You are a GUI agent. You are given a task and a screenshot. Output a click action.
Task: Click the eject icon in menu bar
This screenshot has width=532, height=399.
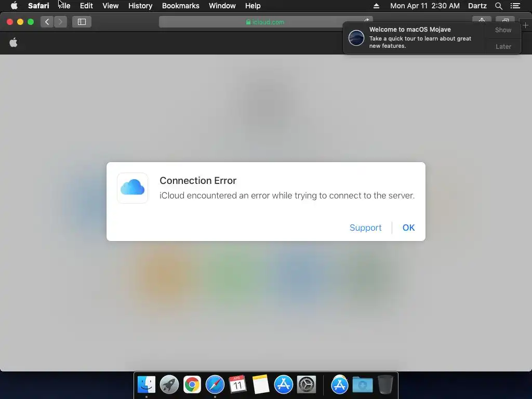click(376, 6)
